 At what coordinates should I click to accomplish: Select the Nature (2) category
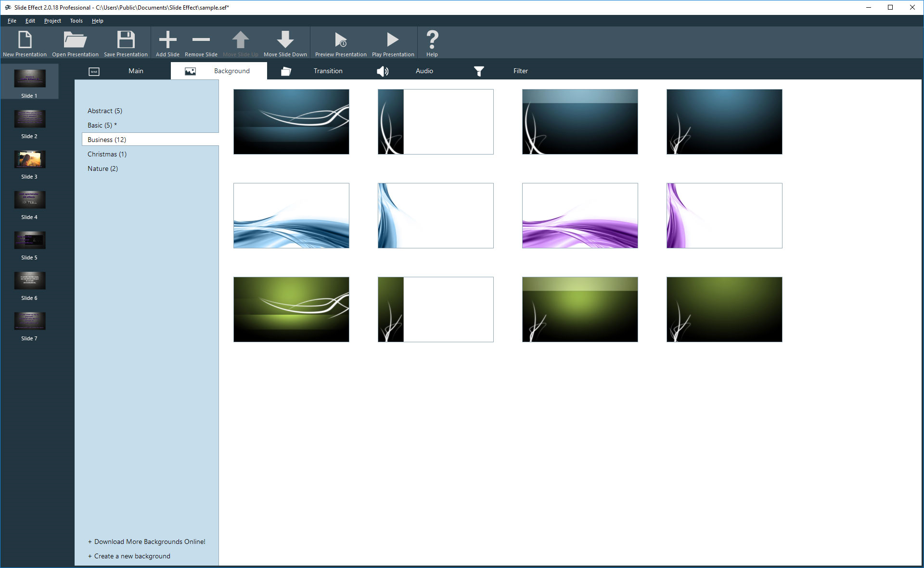click(103, 168)
